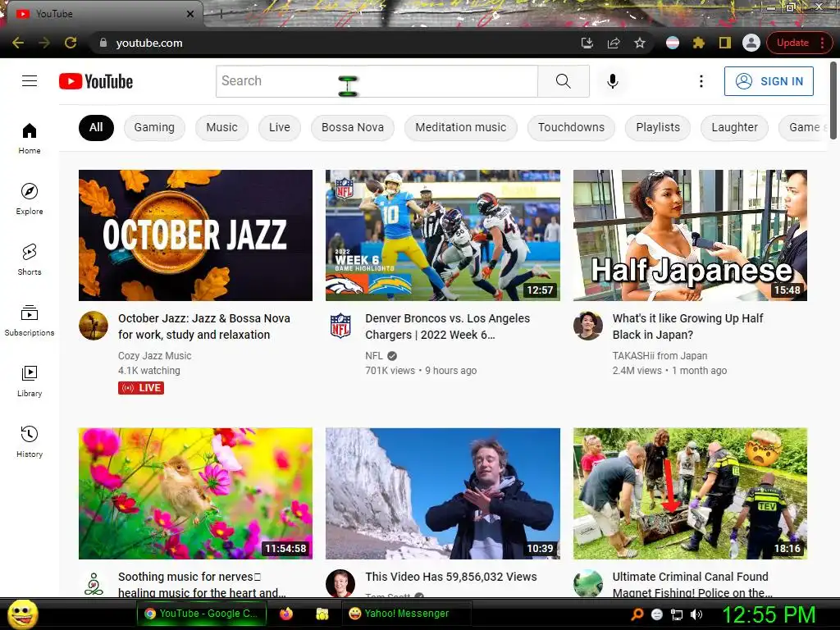Viewport: 840px width, 630px height.
Task: Select the Live filter chip
Action: (279, 127)
